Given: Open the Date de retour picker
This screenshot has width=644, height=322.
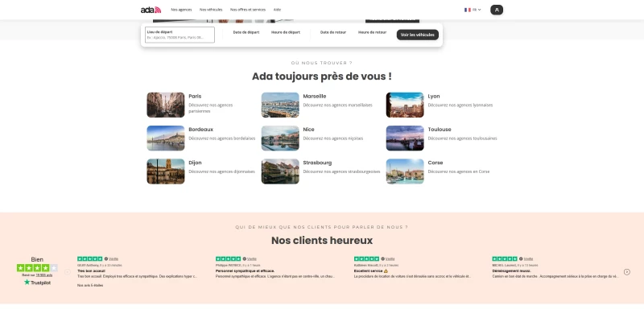Looking at the screenshot, I should point(333,32).
